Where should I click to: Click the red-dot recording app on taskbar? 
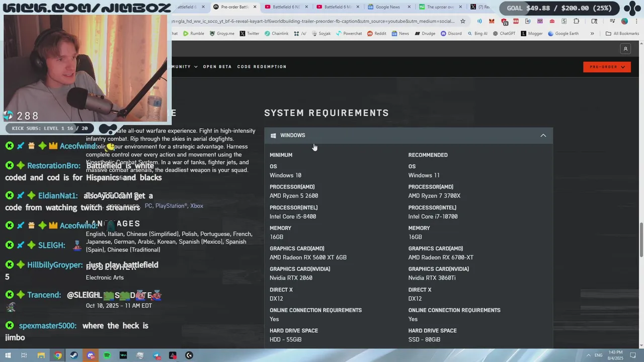(x=173, y=355)
